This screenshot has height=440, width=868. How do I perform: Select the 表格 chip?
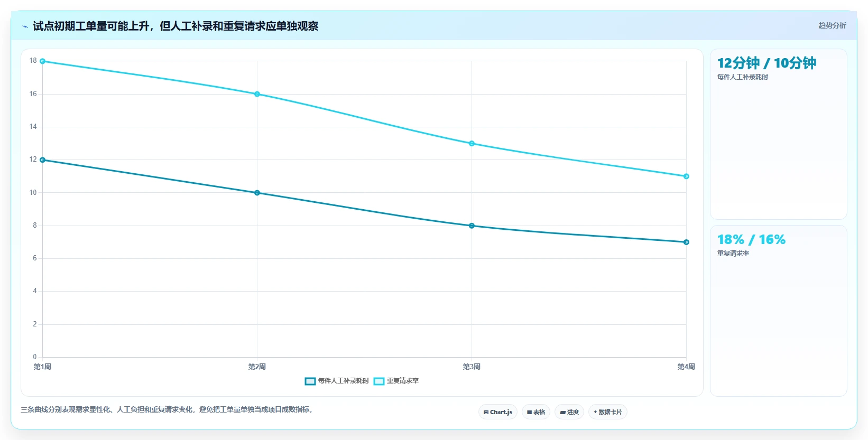536,412
